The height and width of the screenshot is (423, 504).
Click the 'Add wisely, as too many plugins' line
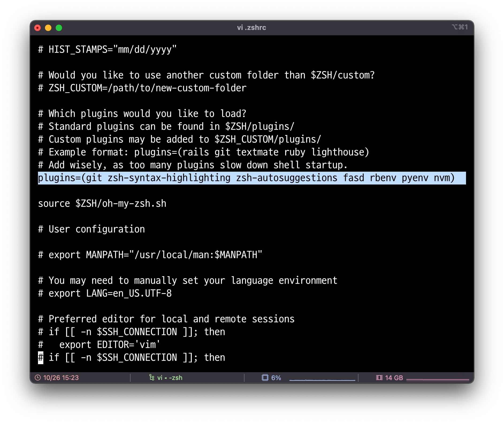tap(193, 165)
